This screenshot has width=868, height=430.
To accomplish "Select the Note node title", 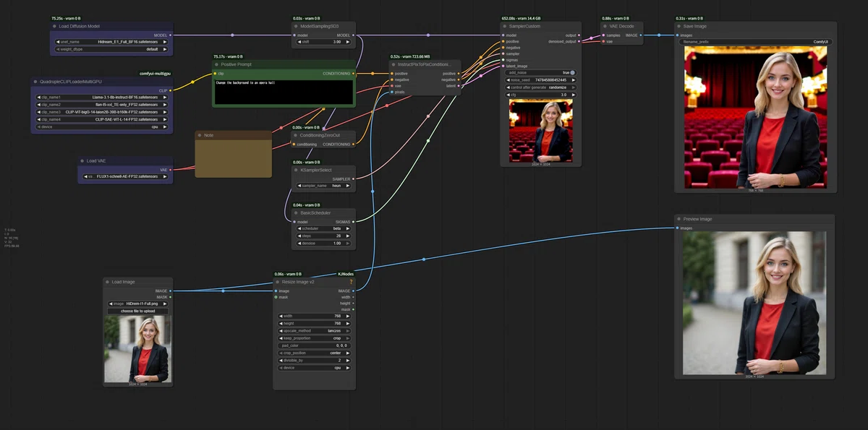I will pyautogui.click(x=208, y=135).
